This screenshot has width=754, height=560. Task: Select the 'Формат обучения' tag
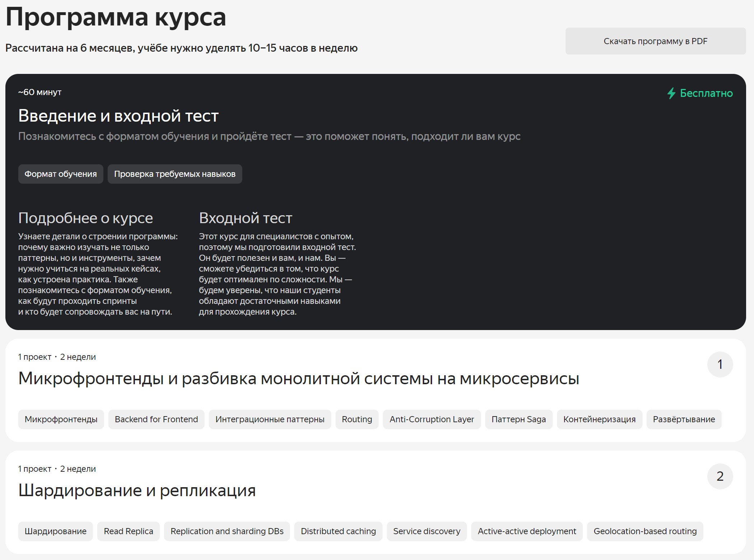(60, 174)
